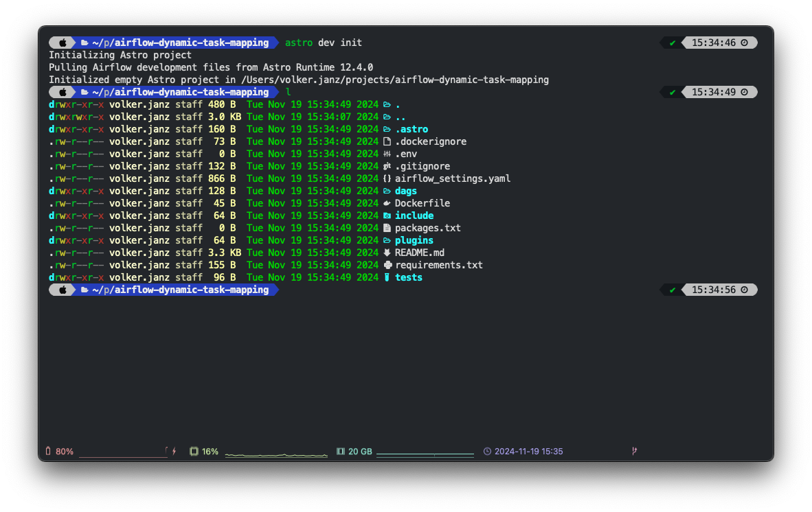Screen dimensions: 812x512
Task: Toggle the checkmark beside timestamp 15:34:49
Action: coord(672,91)
